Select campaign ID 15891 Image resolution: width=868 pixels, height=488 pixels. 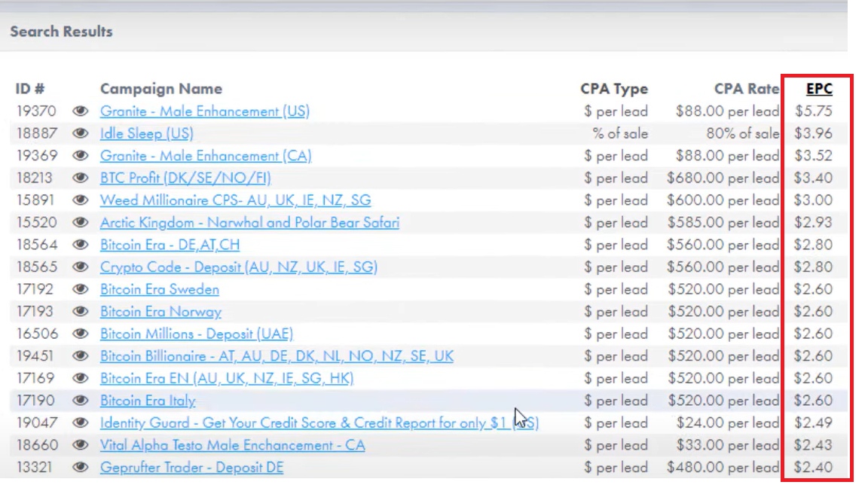[36, 200]
